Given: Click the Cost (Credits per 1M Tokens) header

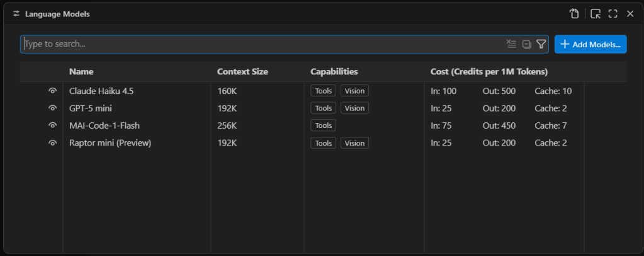Looking at the screenshot, I should (489, 72).
